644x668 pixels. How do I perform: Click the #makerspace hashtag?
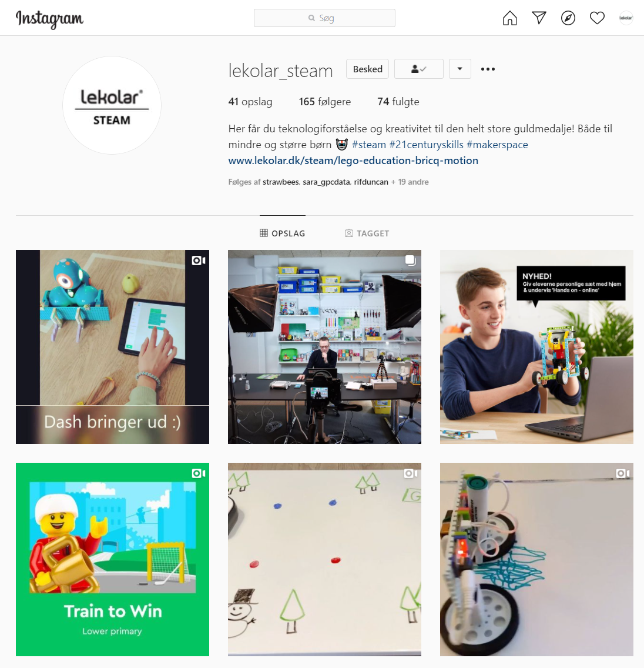click(x=497, y=145)
